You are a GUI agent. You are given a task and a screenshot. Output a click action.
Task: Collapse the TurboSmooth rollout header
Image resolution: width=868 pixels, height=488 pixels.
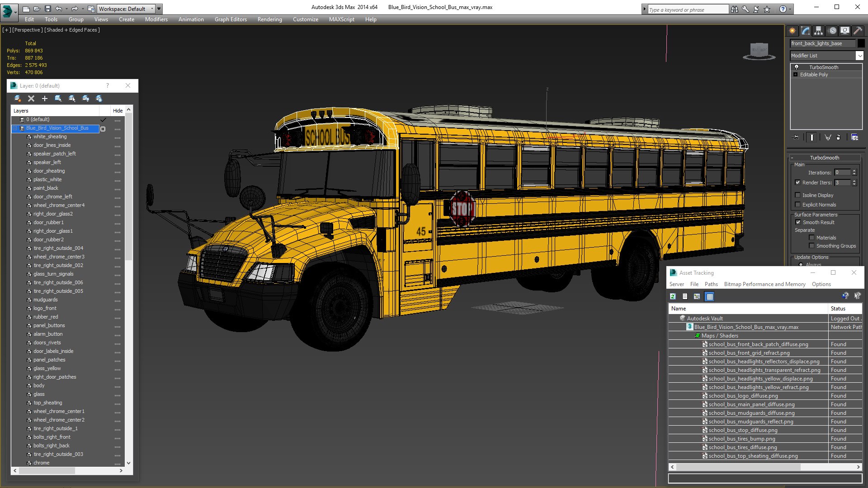tap(824, 158)
